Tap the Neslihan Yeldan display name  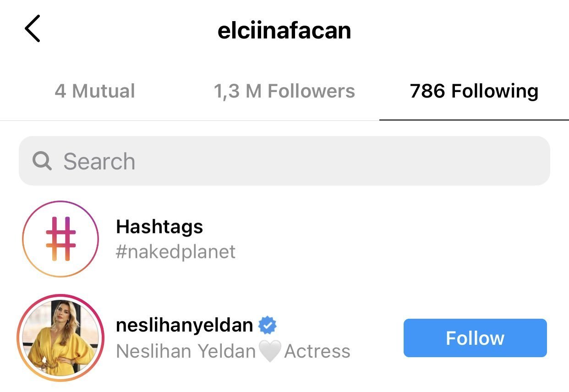click(x=186, y=352)
